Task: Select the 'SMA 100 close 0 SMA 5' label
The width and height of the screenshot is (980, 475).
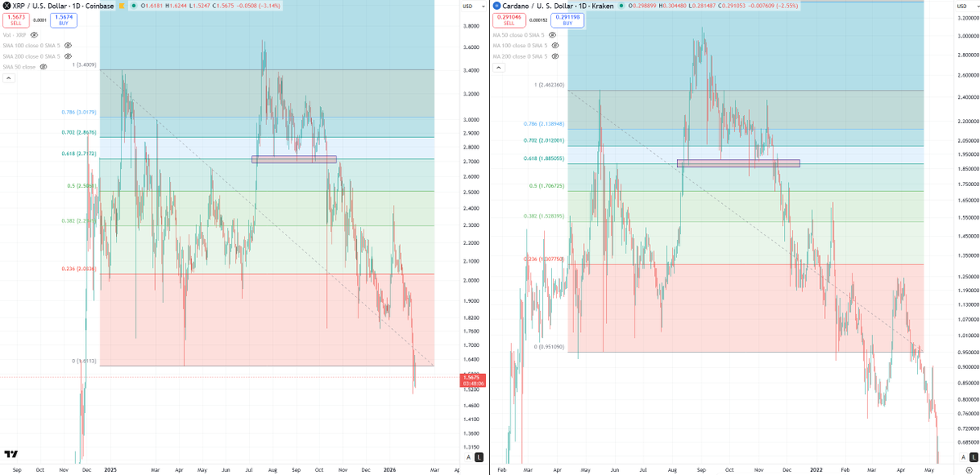Action: [x=32, y=46]
